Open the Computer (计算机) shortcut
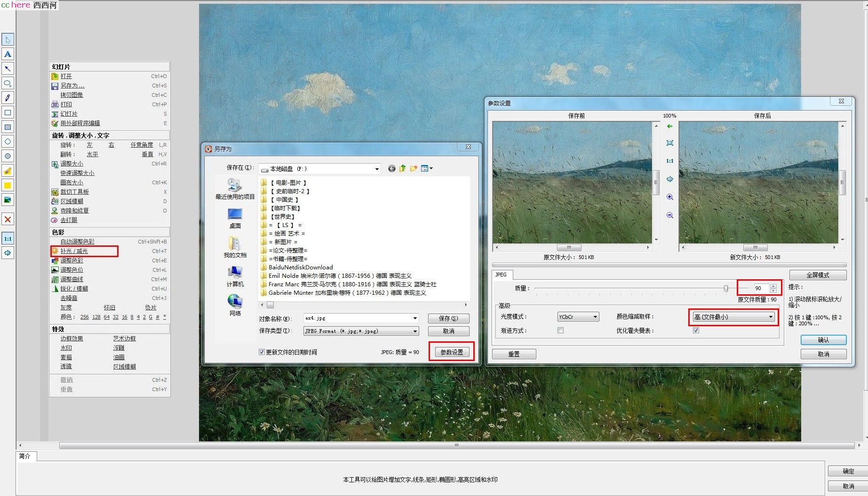The width and height of the screenshot is (868, 496). click(x=235, y=276)
